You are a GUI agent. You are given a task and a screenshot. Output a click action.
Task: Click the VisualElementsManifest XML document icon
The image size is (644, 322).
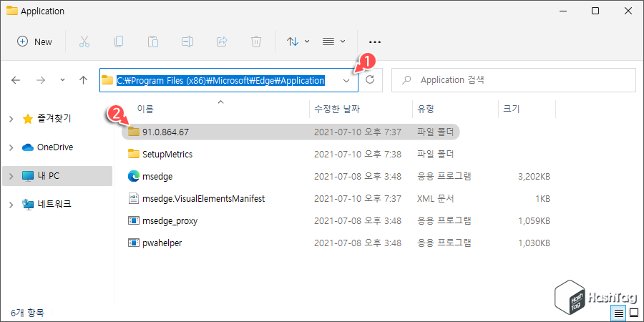134,198
